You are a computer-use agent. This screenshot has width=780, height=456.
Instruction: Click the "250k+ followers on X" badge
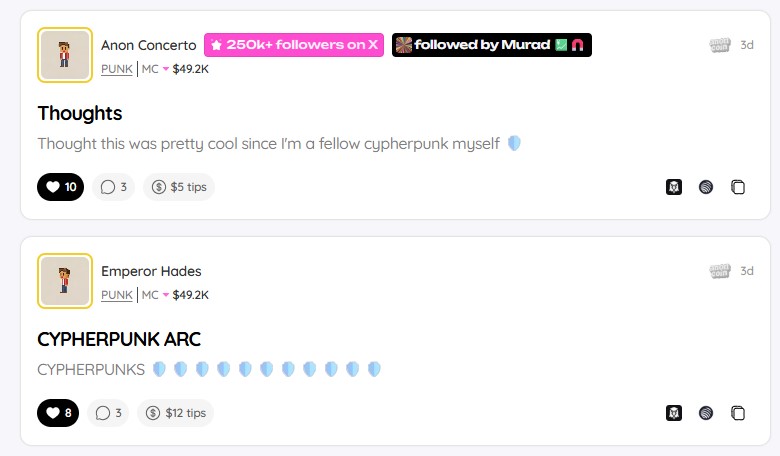tap(294, 45)
